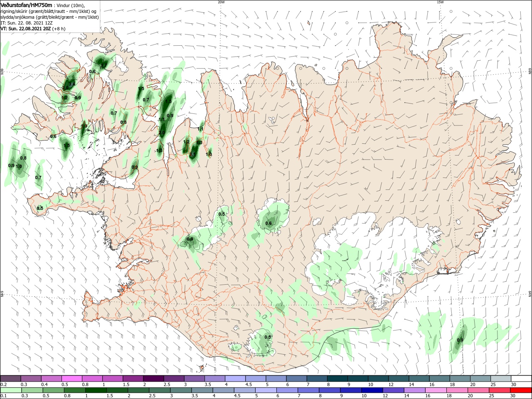The width and height of the screenshot is (532, 399).
Task: Click the Veðurstofan/HM750m map title
Action: pyautogui.click(x=26, y=5)
